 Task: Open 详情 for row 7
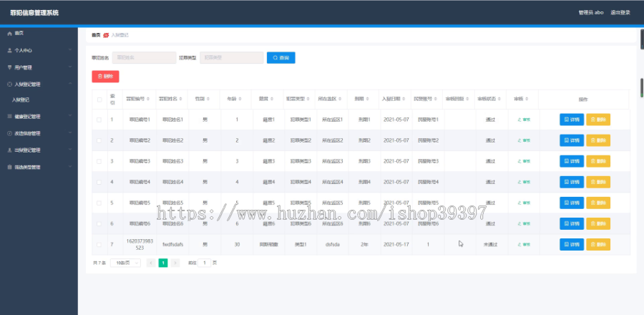pos(572,244)
